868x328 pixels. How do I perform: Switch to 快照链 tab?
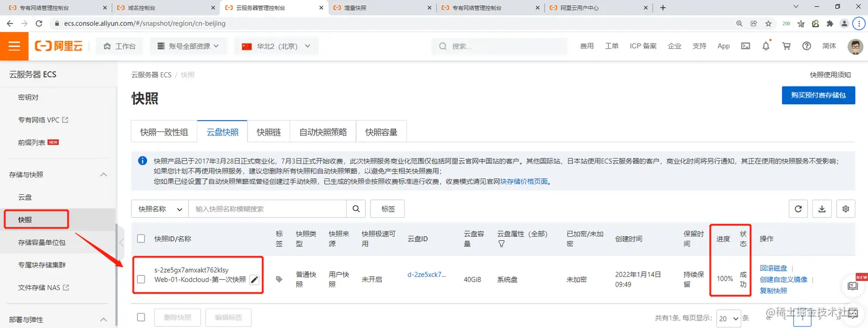coord(269,132)
